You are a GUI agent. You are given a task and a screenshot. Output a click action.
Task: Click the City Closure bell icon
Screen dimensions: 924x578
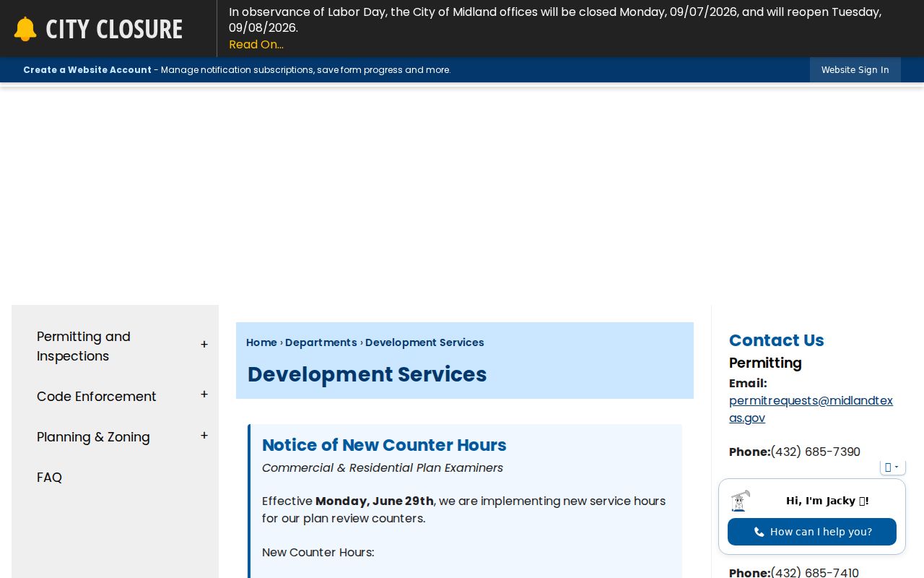25,29
